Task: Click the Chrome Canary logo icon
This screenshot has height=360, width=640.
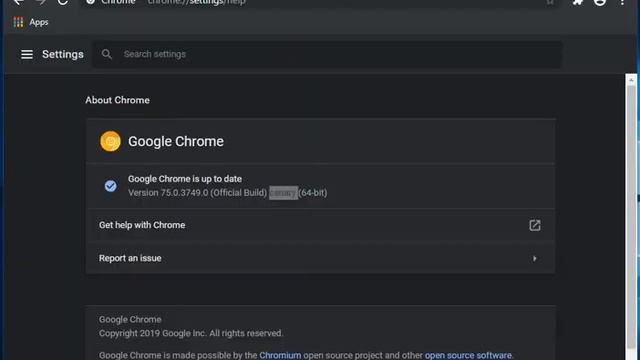Action: pos(110,141)
